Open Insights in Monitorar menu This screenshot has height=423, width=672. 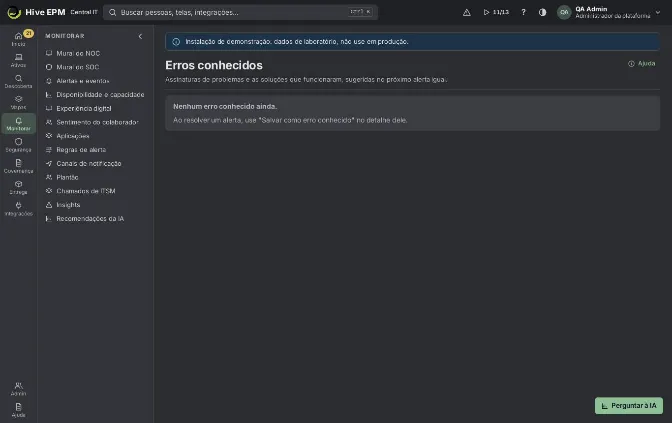click(x=95, y=205)
